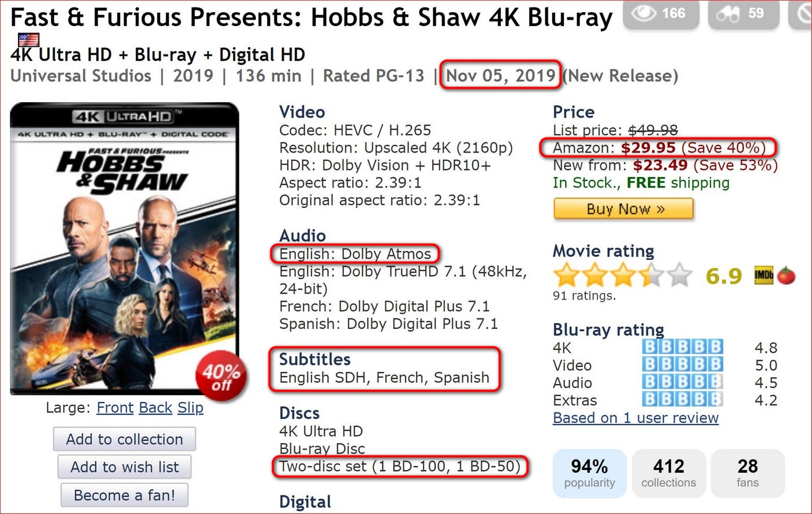The height and width of the screenshot is (514, 812).
Task: Click the Rotten Tomatoes tomato icon
Action: coord(786,276)
